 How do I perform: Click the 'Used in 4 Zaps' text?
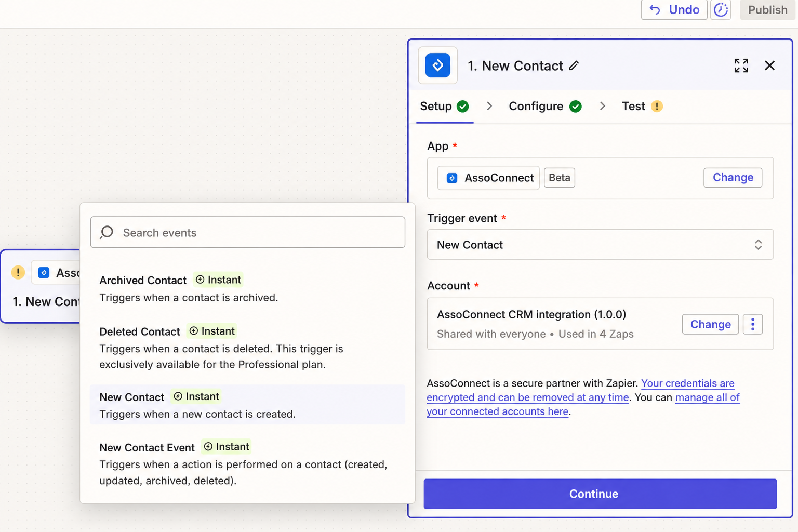pos(596,334)
